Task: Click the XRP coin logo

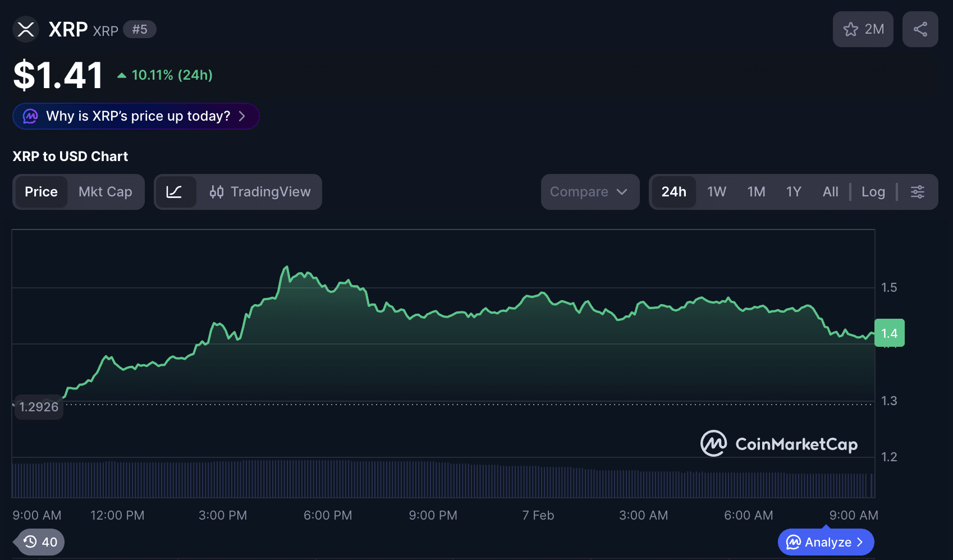Action: (x=25, y=29)
